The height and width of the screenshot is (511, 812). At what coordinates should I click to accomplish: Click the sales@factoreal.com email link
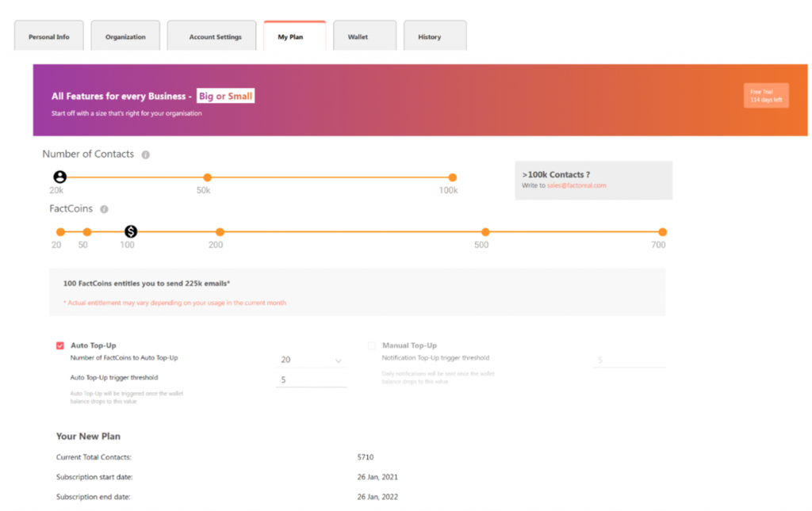[x=576, y=185]
